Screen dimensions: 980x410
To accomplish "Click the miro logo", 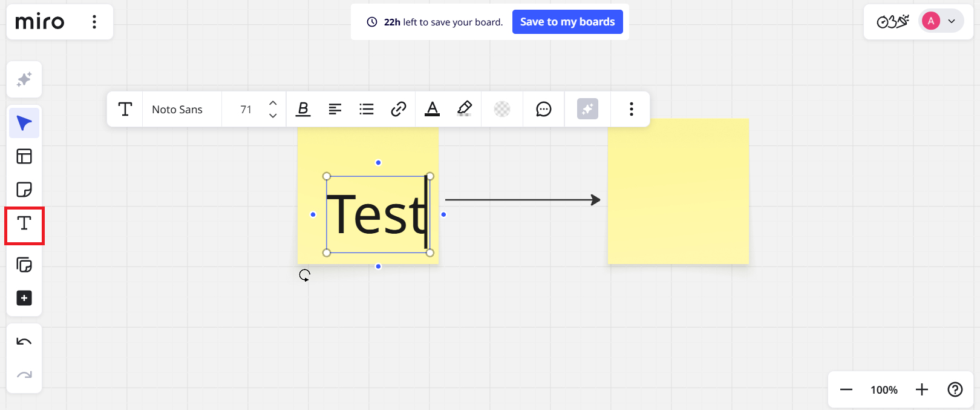I will point(40,22).
